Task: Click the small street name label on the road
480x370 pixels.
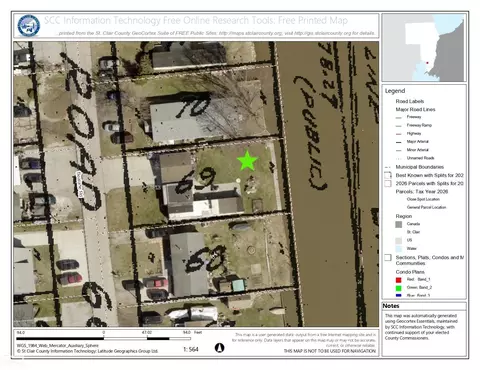Action: [79, 184]
